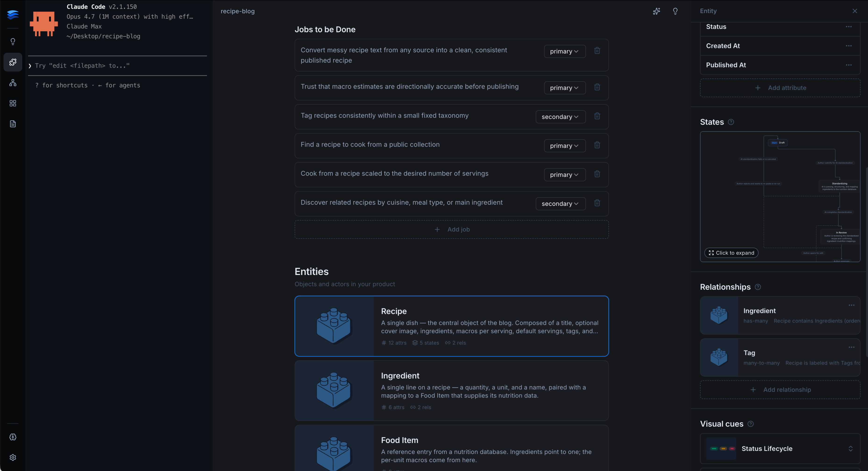
Task: Open settings gear in sidebar
Action: [13, 457]
